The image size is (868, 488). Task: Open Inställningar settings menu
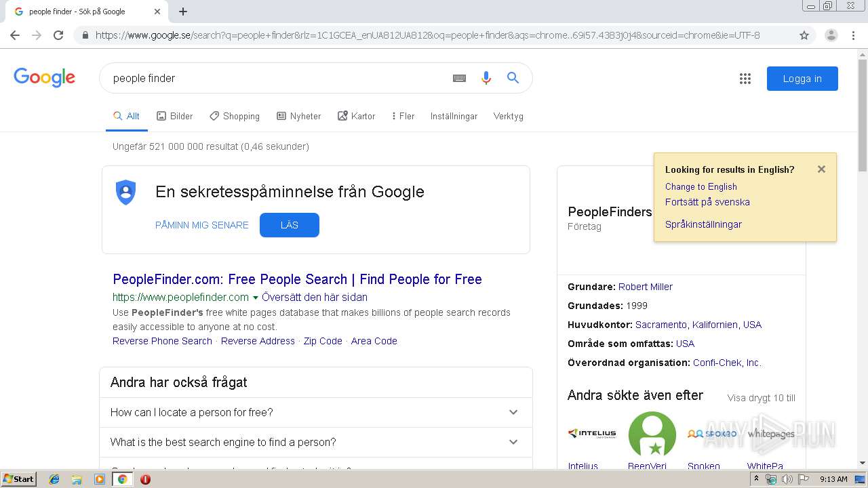coord(454,117)
